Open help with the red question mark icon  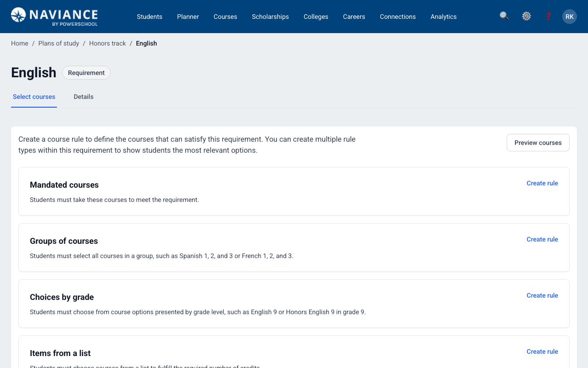(x=548, y=16)
